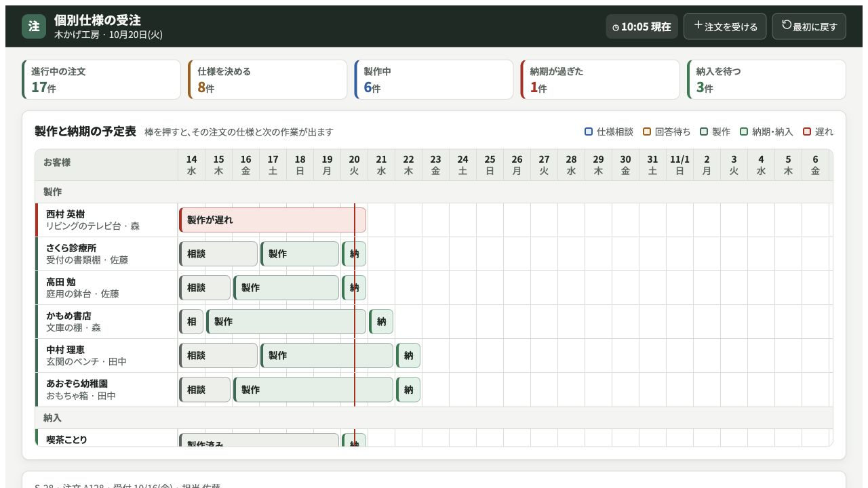Click the 納入 section header row

434,418
